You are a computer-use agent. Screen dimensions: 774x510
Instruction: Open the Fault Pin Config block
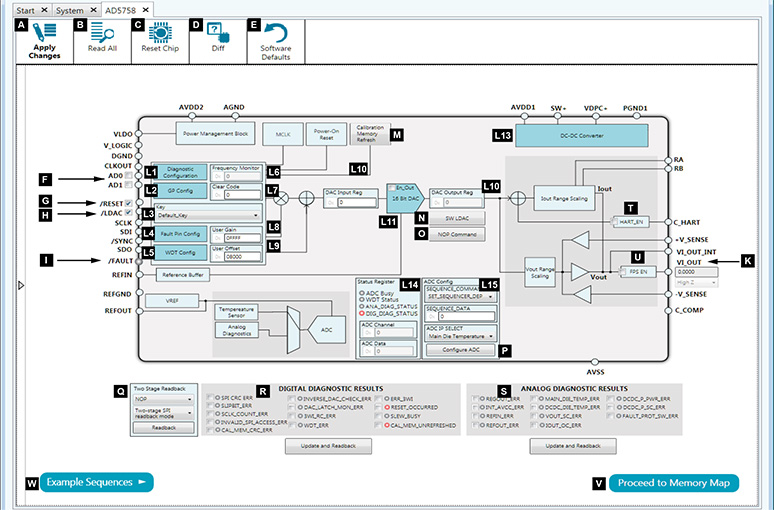click(x=180, y=234)
